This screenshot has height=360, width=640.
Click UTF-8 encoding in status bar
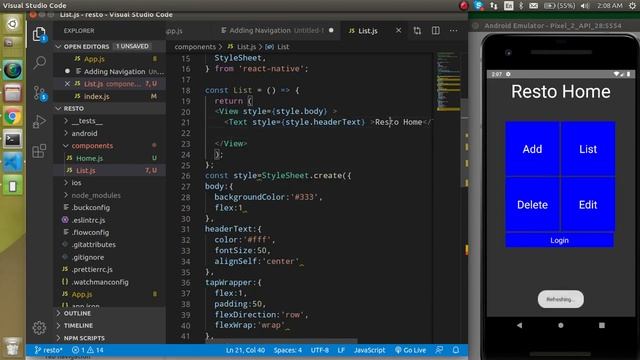[x=320, y=350]
